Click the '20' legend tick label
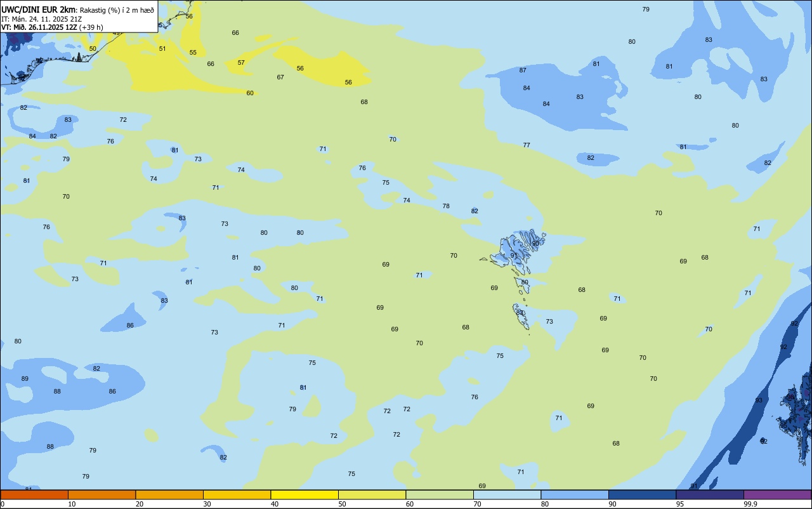 pyautogui.click(x=140, y=504)
